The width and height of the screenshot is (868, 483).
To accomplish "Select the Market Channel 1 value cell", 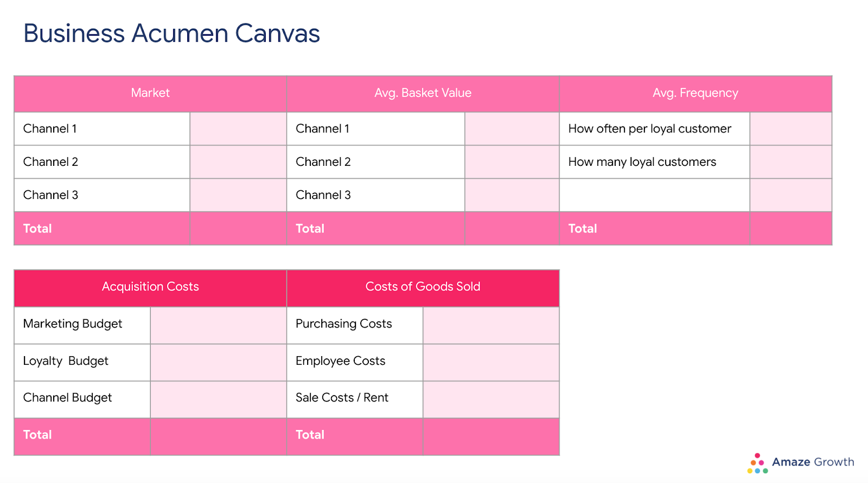I will (238, 128).
